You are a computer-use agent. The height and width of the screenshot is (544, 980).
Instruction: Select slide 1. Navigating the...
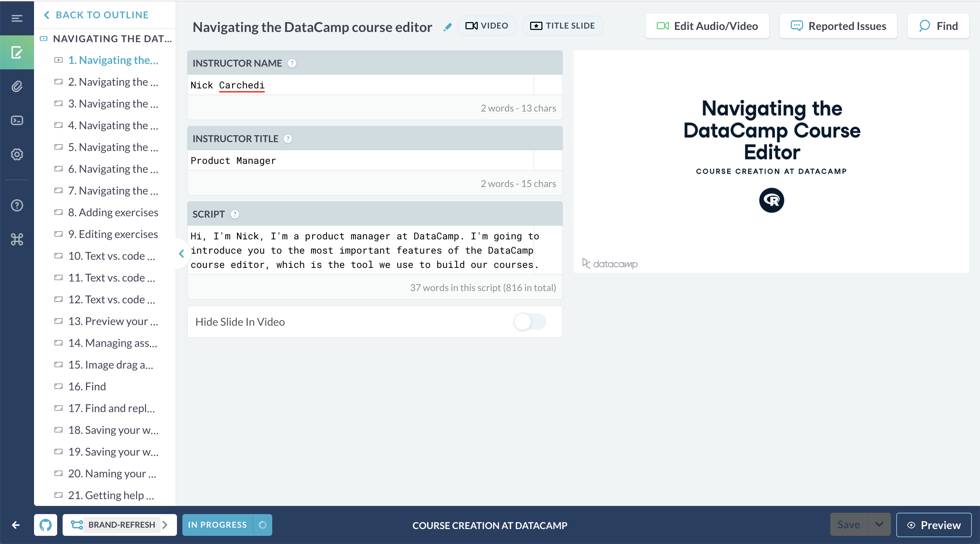(x=113, y=60)
